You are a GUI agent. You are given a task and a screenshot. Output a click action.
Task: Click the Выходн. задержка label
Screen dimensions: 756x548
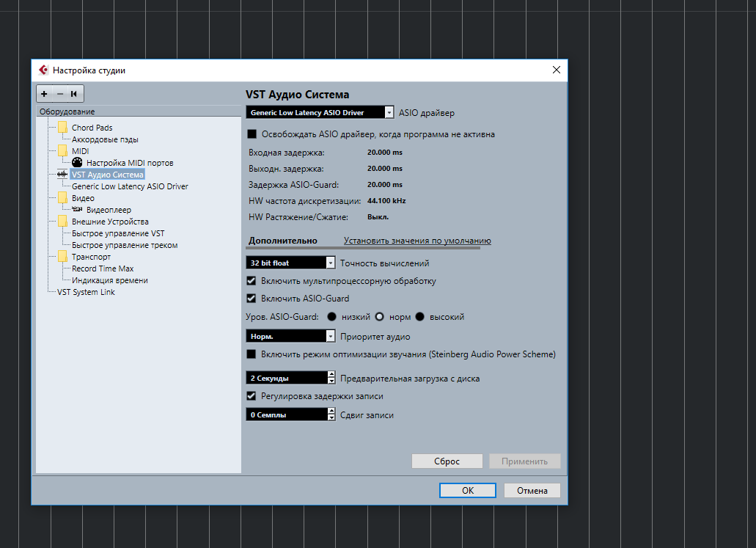pos(286,168)
